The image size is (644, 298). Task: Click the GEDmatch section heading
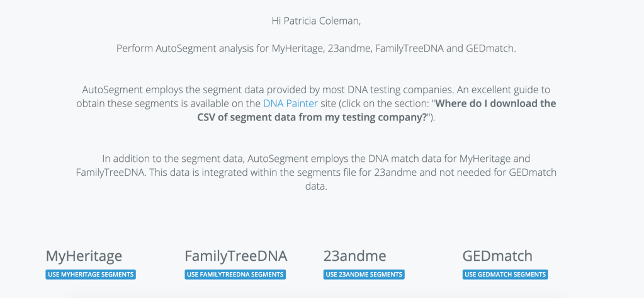[497, 256]
